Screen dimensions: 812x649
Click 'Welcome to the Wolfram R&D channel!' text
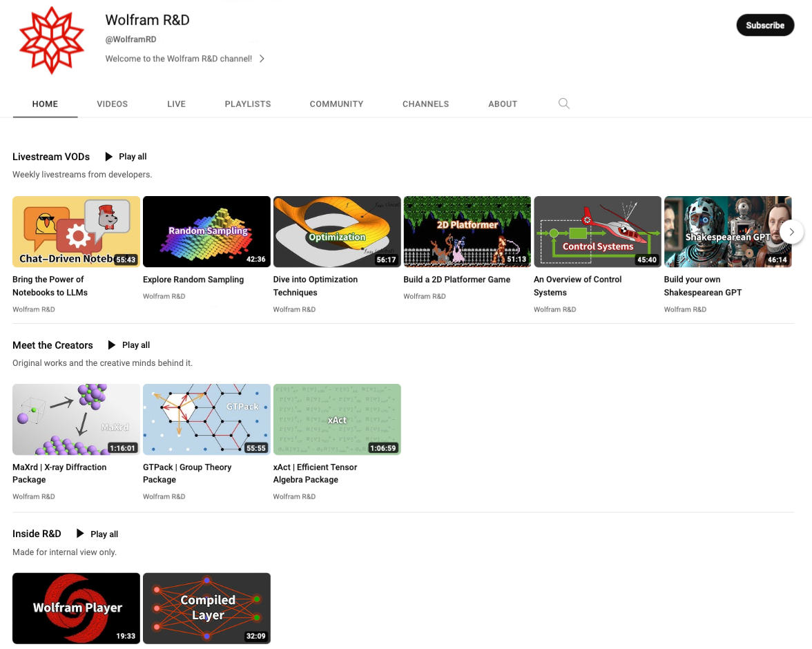(x=179, y=59)
